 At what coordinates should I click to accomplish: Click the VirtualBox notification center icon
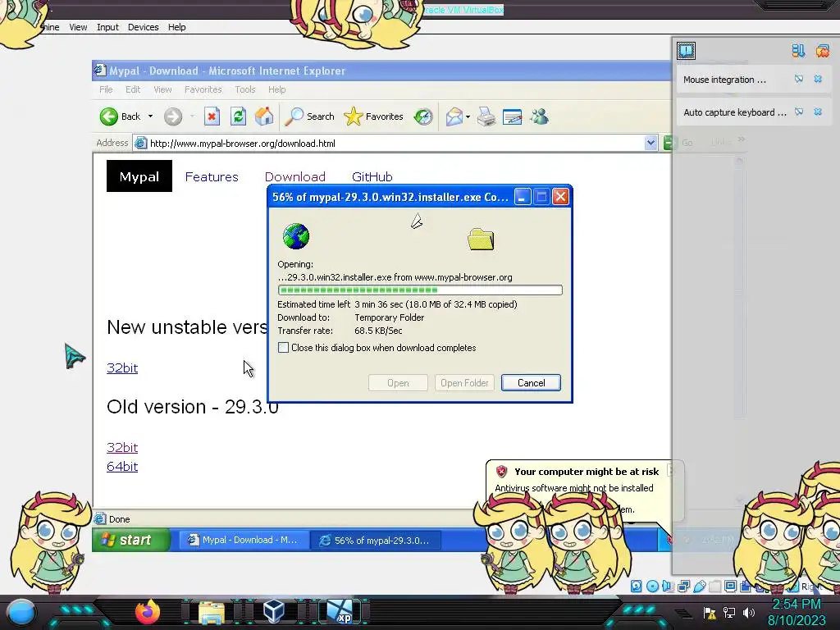687,50
